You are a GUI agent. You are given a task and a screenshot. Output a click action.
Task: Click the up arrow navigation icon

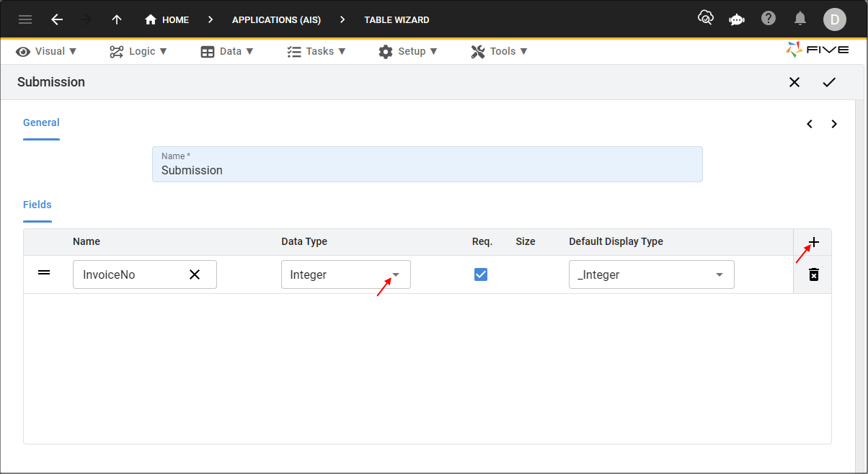tap(117, 19)
